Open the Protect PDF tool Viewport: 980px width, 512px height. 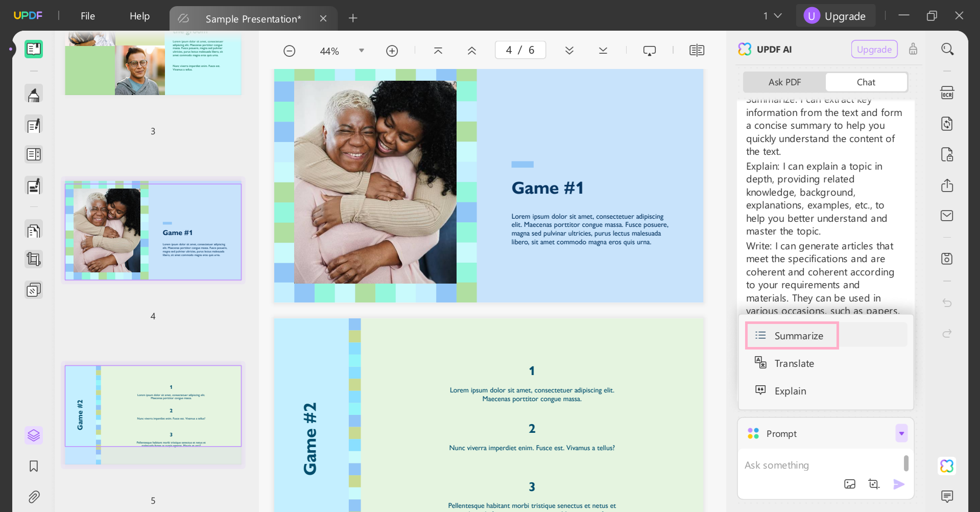pyautogui.click(x=947, y=154)
